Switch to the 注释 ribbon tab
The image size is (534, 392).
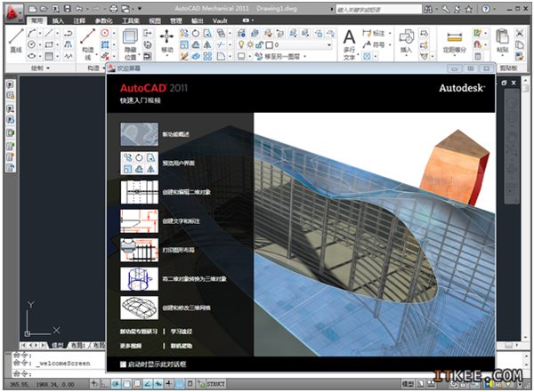(79, 20)
